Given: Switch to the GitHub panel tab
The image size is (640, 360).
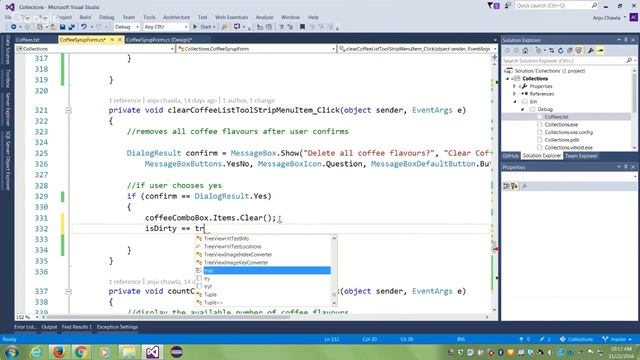Looking at the screenshot, I should 511,156.
